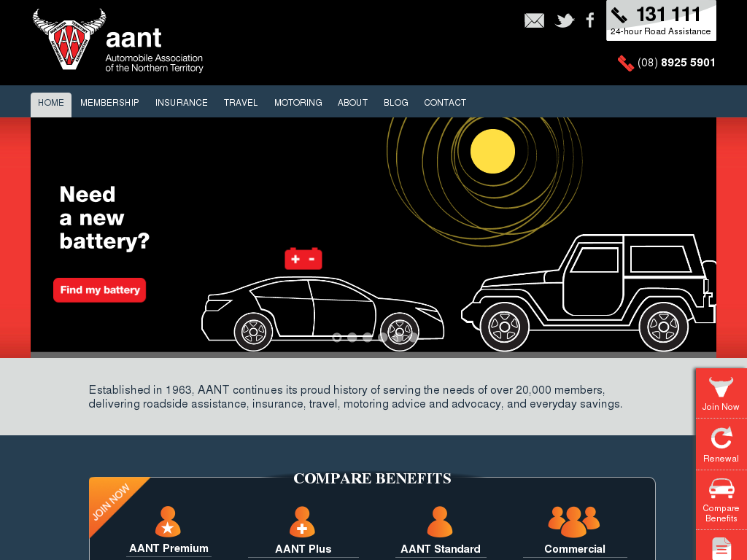Open the TRAVEL menu

pos(241,103)
